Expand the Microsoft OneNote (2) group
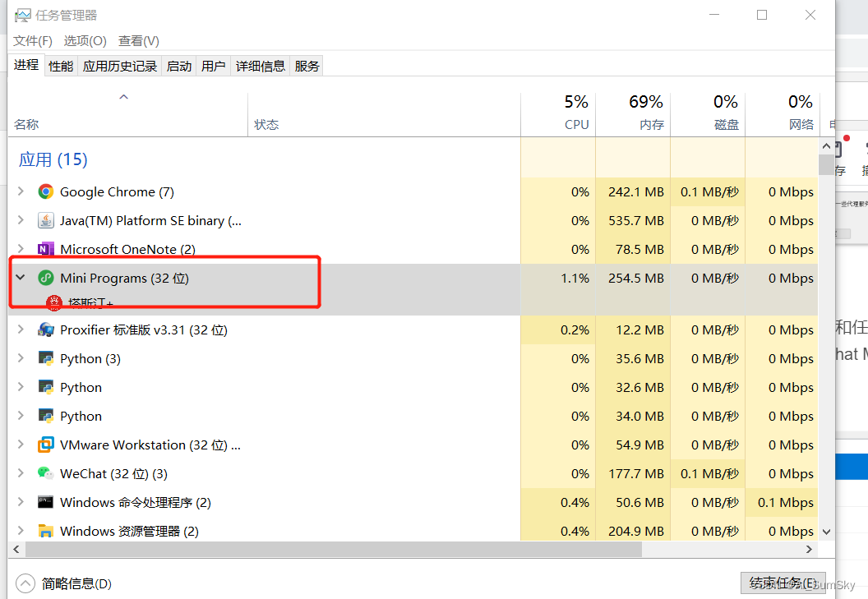This screenshot has width=868, height=599. 21,249
